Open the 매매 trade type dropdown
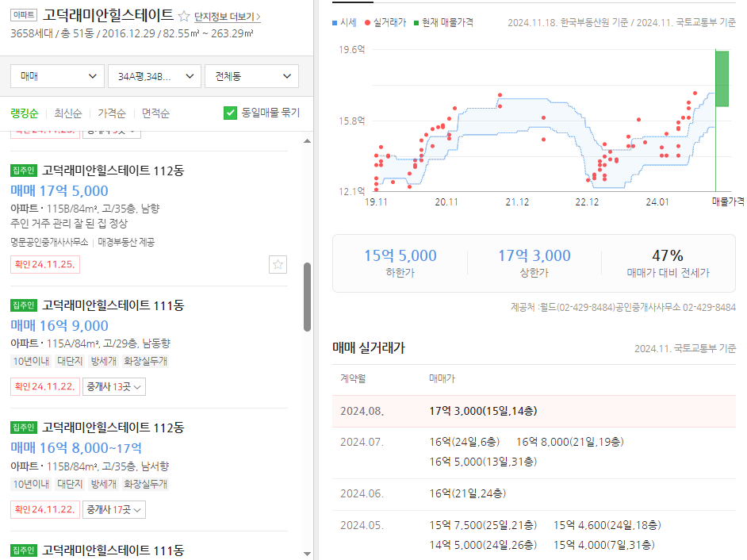747x560 pixels. click(57, 76)
